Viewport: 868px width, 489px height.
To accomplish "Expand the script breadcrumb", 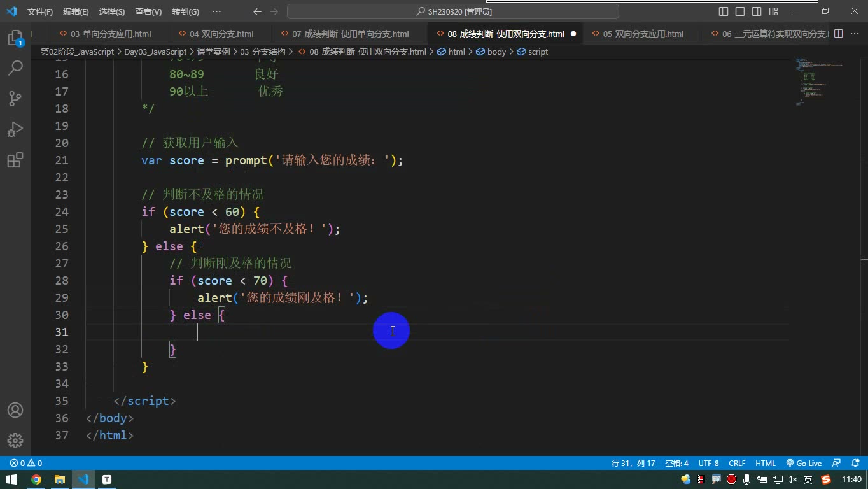I will (533, 52).
